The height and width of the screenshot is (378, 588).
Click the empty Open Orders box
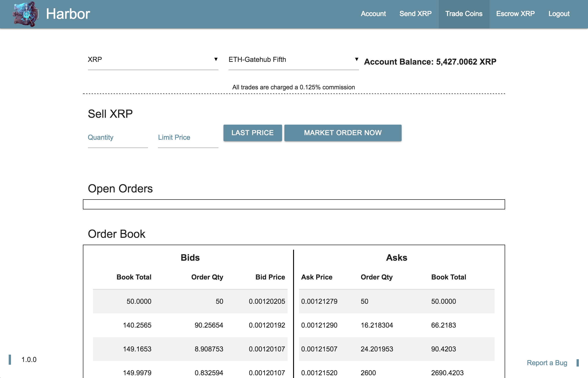tap(294, 204)
